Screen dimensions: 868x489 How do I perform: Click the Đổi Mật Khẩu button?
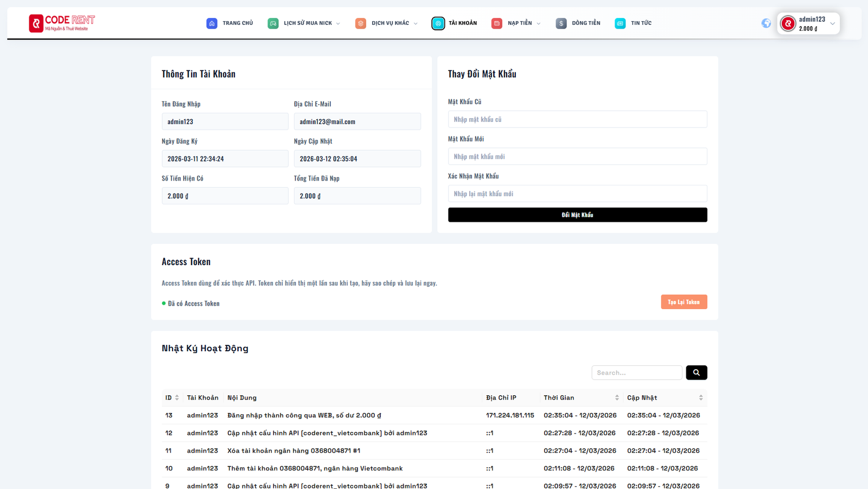tap(577, 214)
